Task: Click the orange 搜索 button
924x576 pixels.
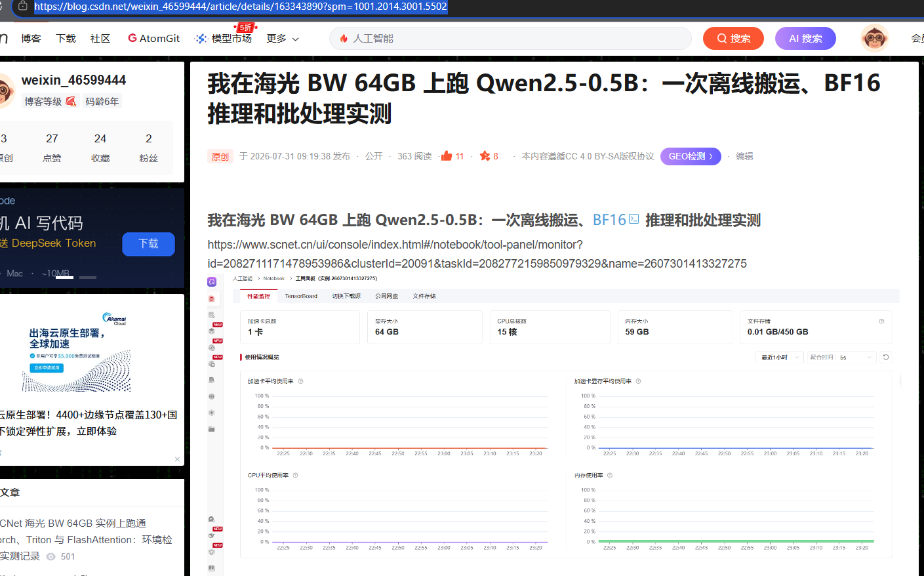Action: (733, 39)
